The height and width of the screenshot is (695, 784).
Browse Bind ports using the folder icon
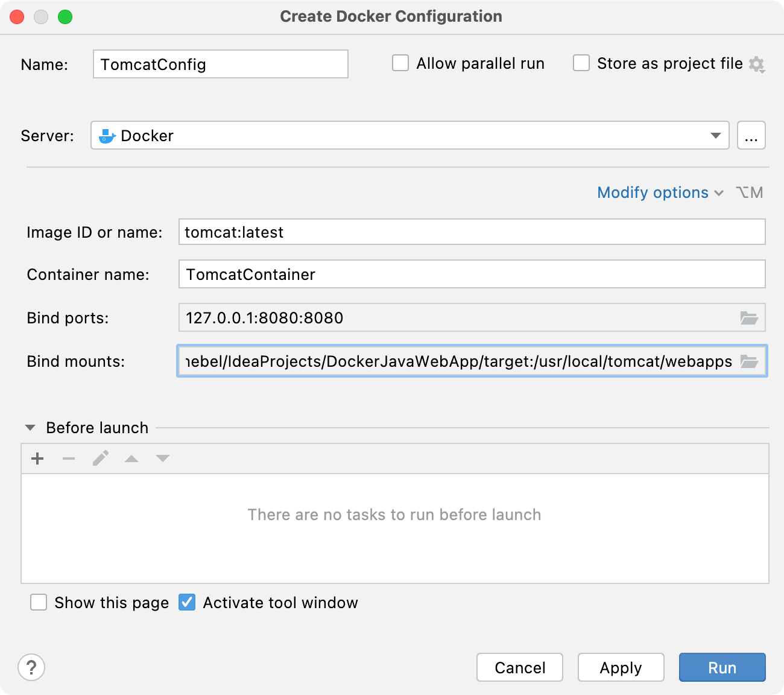[x=750, y=318]
